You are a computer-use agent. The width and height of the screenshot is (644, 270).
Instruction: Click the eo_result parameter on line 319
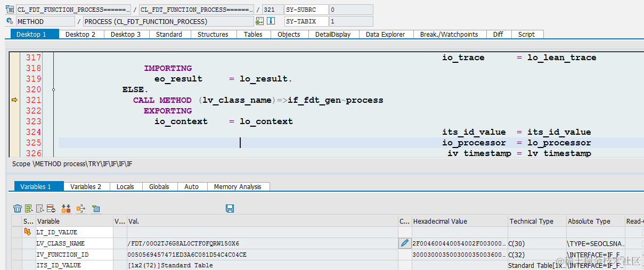click(x=178, y=79)
